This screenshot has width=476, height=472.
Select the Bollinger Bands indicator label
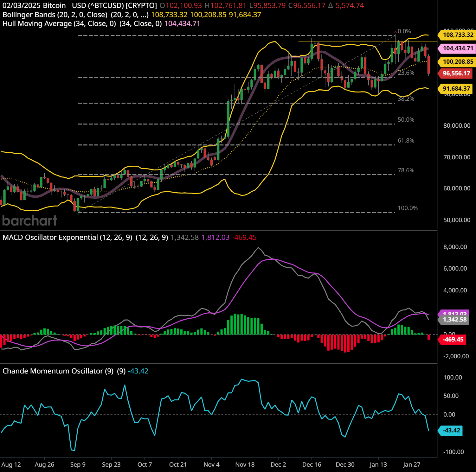coord(55,15)
